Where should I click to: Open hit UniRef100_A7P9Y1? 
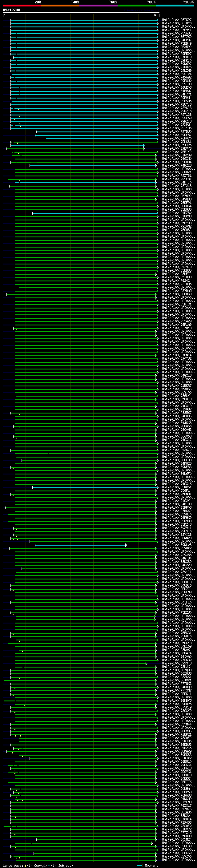click(177, 30)
